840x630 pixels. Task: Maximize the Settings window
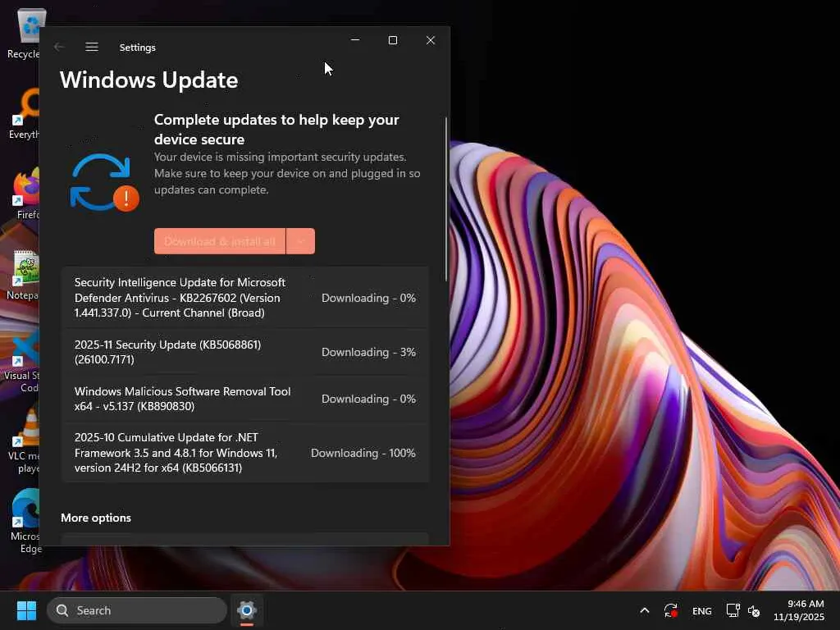[393, 40]
